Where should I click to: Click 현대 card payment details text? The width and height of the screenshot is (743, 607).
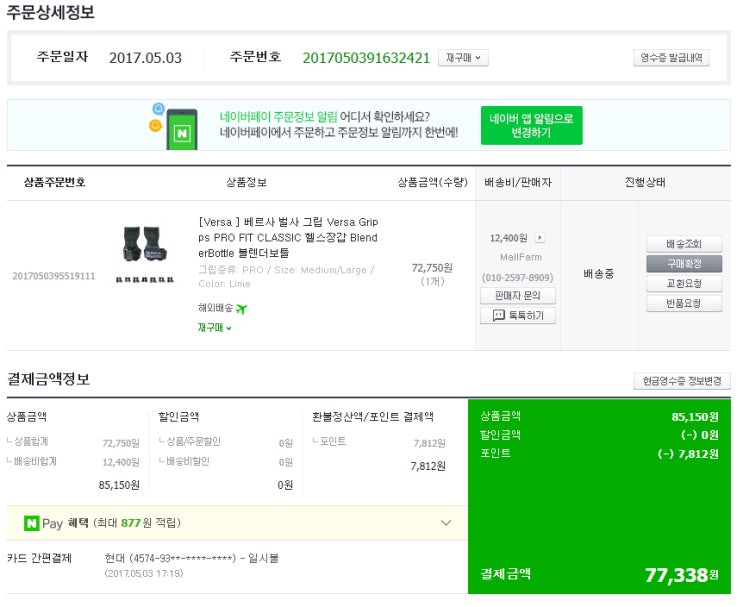click(x=191, y=558)
